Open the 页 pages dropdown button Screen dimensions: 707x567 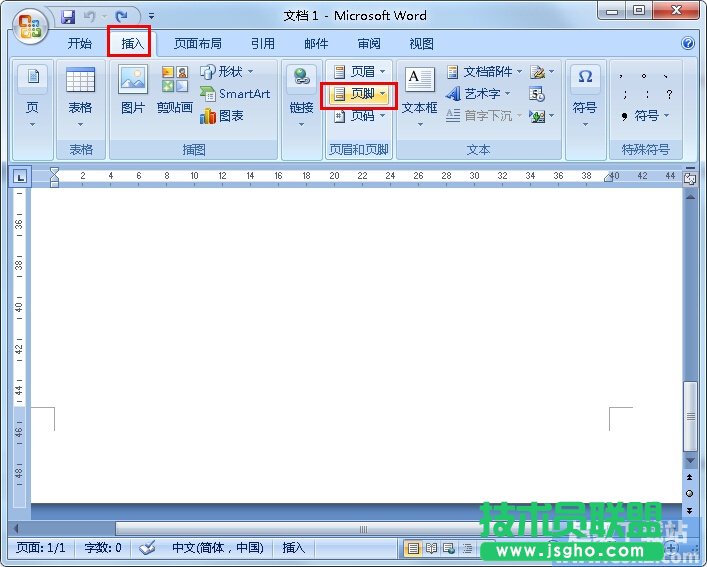pyautogui.click(x=32, y=96)
